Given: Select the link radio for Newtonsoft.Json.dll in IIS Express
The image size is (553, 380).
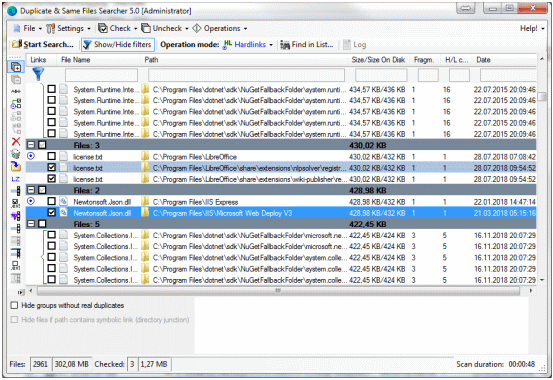Looking at the screenshot, I should pos(31,201).
